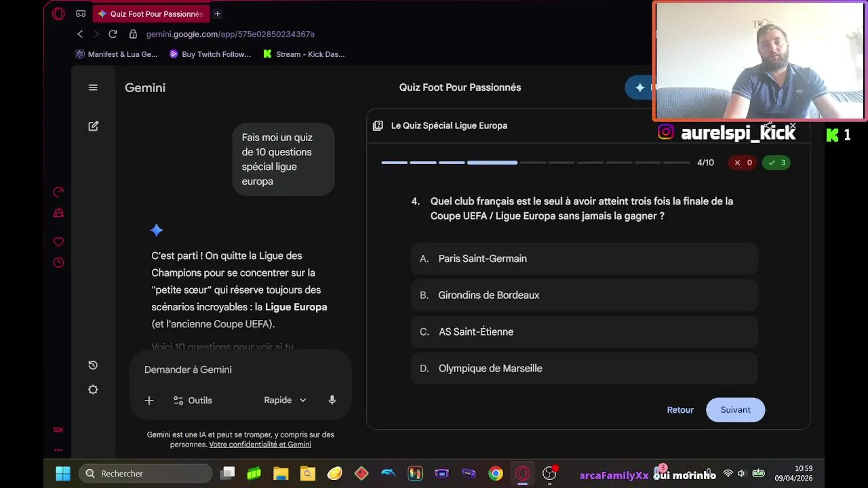
Task: Click the address bar URL
Action: (231, 34)
